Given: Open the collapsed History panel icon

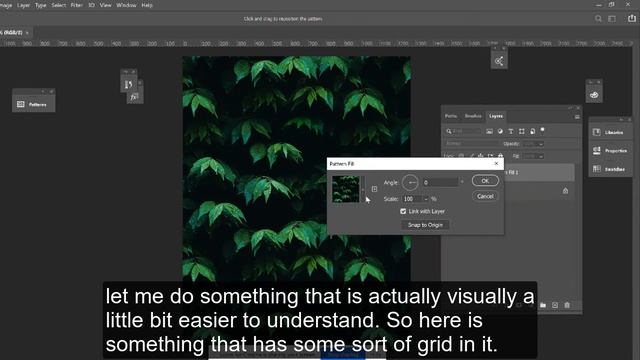Looking at the screenshot, I should coord(129,84).
